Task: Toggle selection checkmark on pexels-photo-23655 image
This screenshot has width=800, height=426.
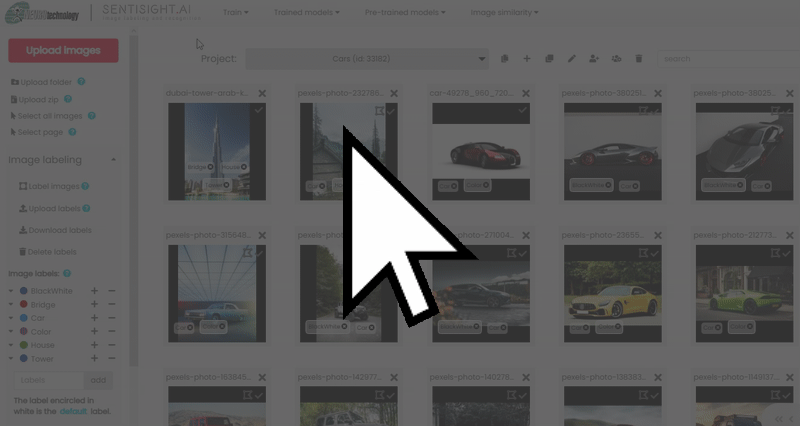Action: tap(655, 253)
